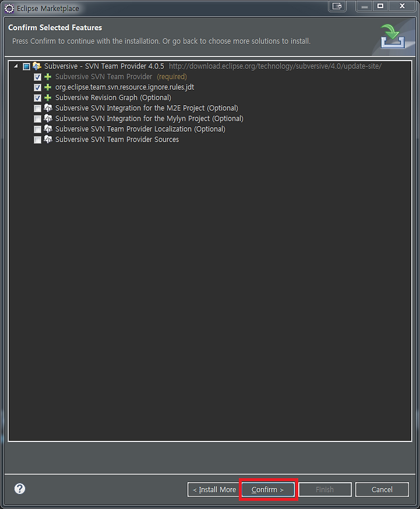Check Subversive SVN Team Provider Sources option
Screen dimensions: 420x509
[x=38, y=139]
